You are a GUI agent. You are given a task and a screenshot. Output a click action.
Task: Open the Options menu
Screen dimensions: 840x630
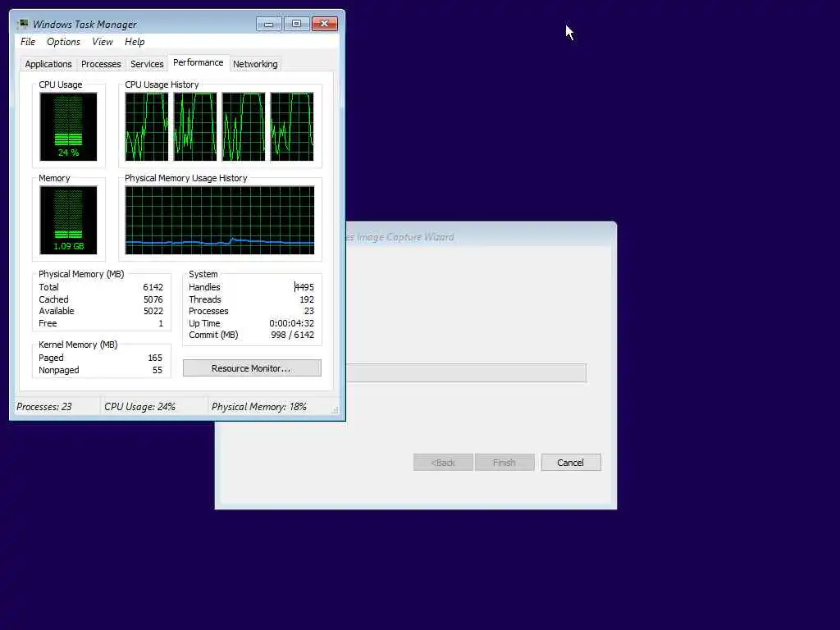(x=63, y=42)
